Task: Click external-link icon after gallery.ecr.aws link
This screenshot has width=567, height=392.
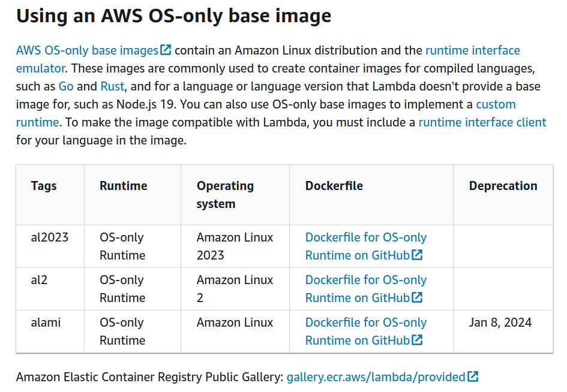Action: click(473, 377)
